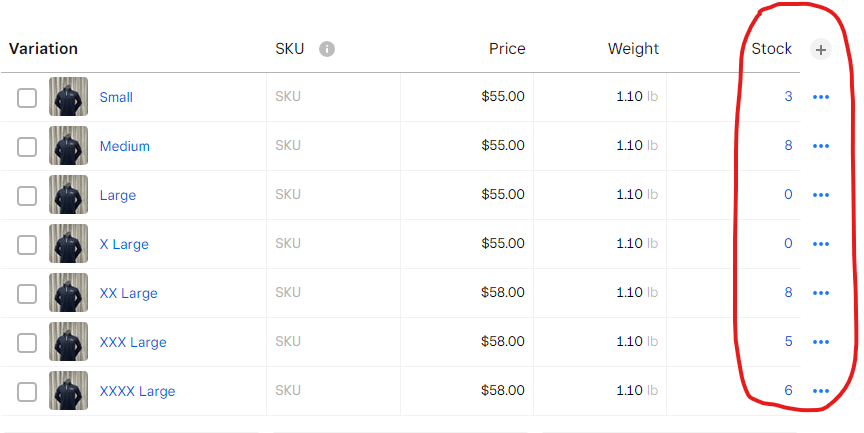Image resolution: width=864 pixels, height=433 pixels.
Task: Click the Large variation product thumbnail
Action: tap(69, 195)
